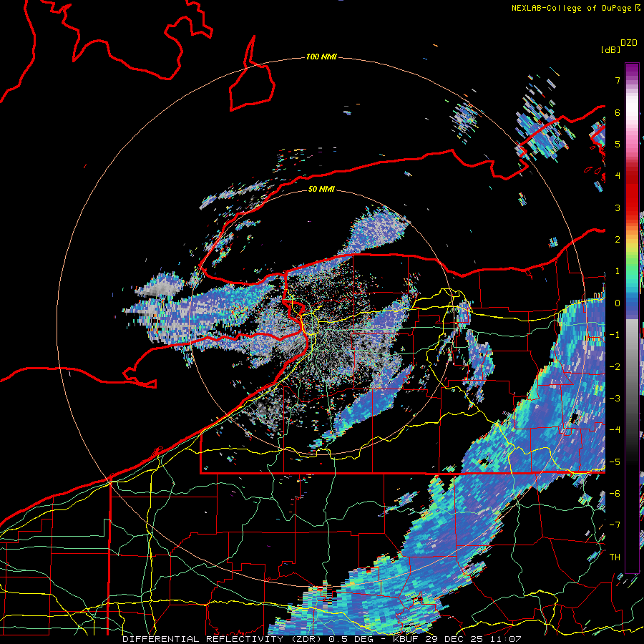Click the -2 tick label on the color scale
The height and width of the screenshot is (644, 644).
(615, 367)
